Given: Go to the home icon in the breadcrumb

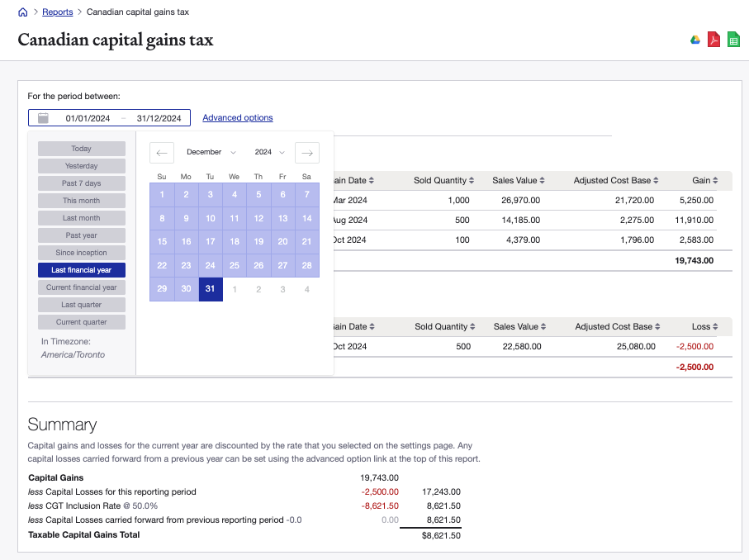Looking at the screenshot, I should (23, 12).
